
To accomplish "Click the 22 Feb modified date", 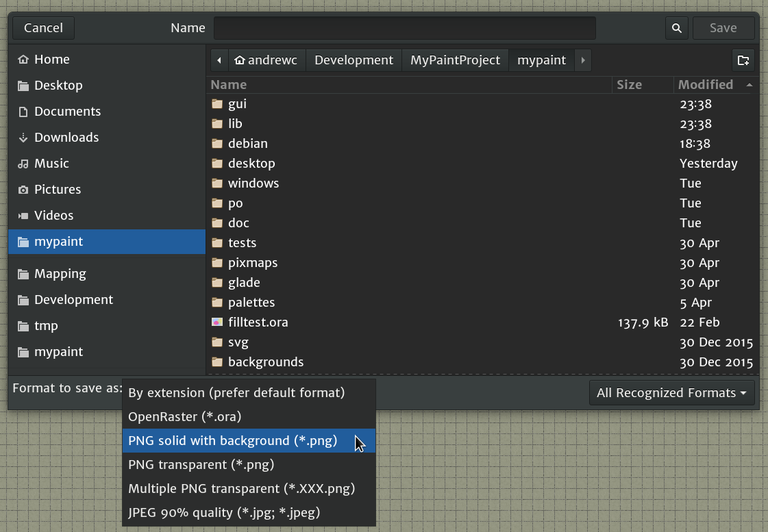I will [x=699, y=322].
